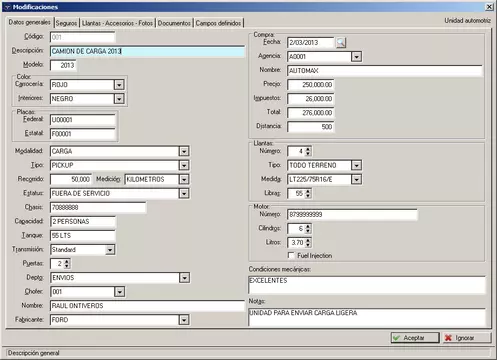Image resolution: width=497 pixels, height=360 pixels.
Task: Expand the Carrocería color dropdown
Action: point(119,85)
